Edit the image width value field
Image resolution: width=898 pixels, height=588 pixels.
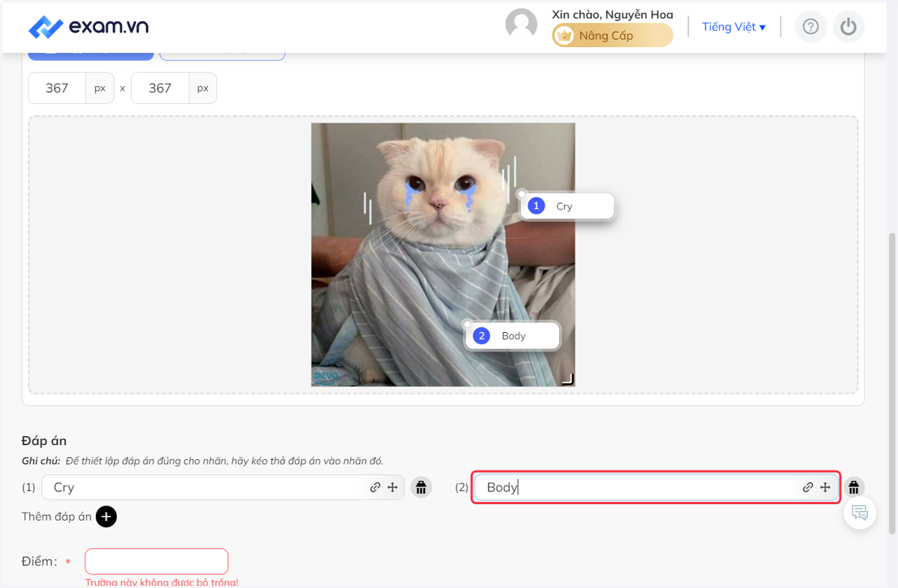coord(57,88)
